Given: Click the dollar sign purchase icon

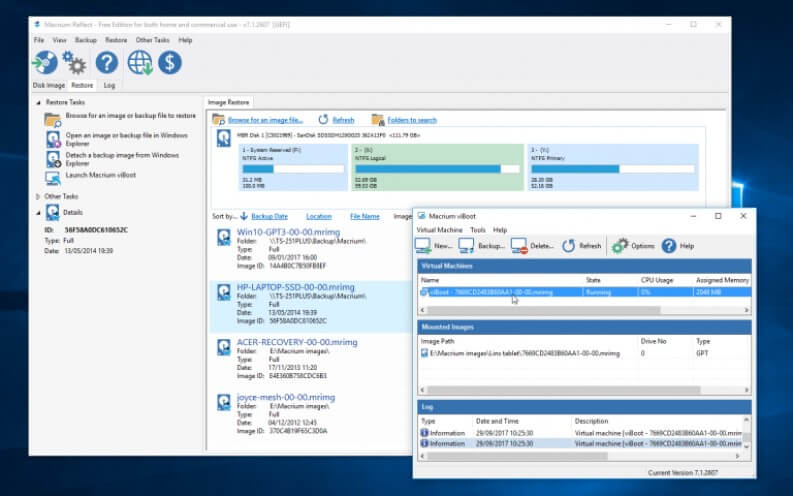Looking at the screenshot, I should [170, 63].
